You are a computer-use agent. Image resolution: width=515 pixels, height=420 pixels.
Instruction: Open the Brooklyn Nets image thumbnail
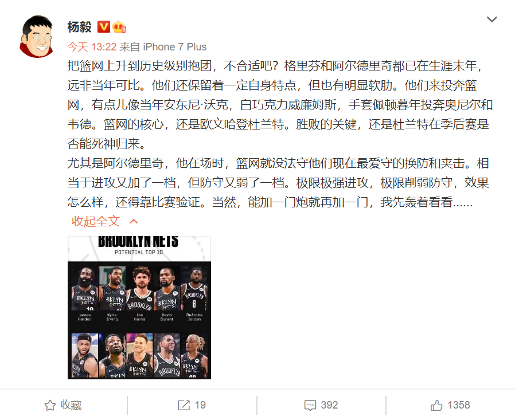(139, 308)
